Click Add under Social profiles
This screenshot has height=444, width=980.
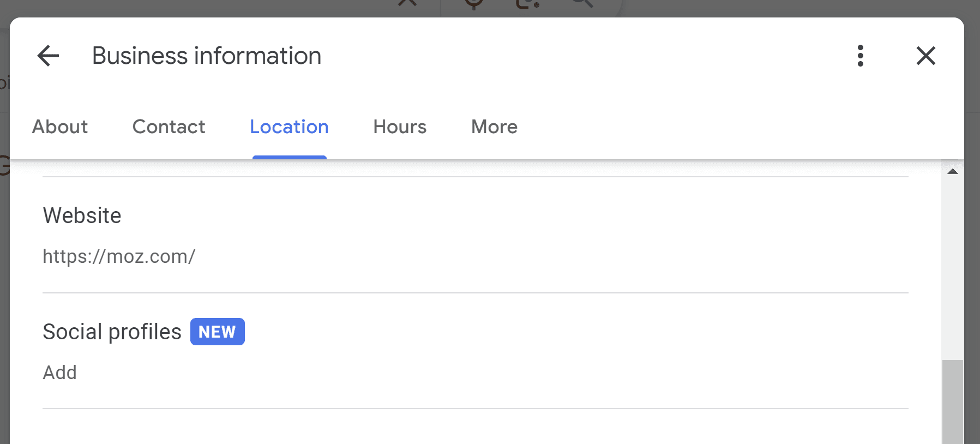(60, 373)
